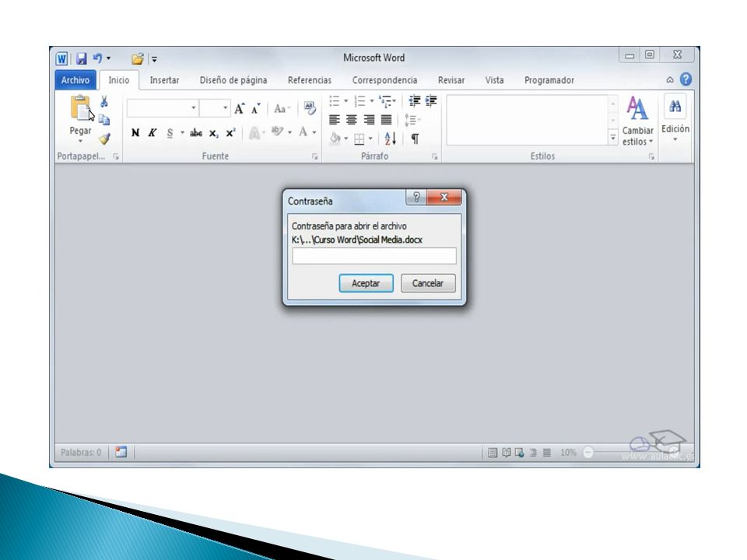Click the center alignment icon
The image size is (747, 560).
(x=352, y=120)
